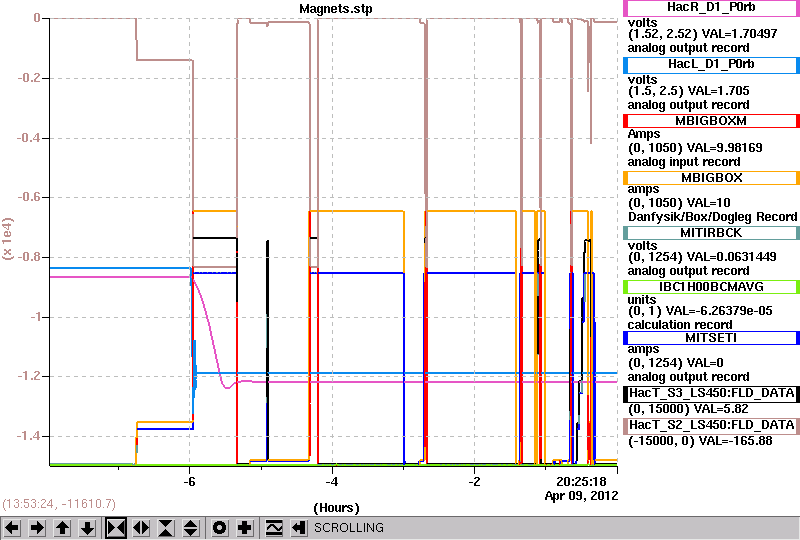Click the SCROLLING status text

(348, 528)
